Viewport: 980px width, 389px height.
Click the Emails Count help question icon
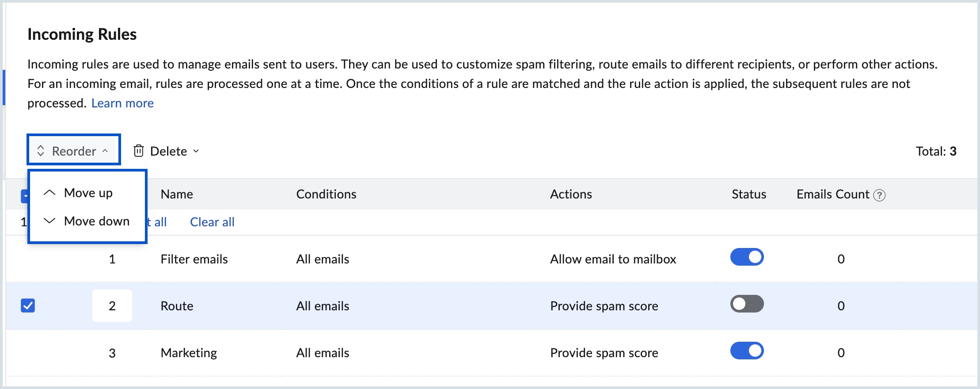click(879, 195)
